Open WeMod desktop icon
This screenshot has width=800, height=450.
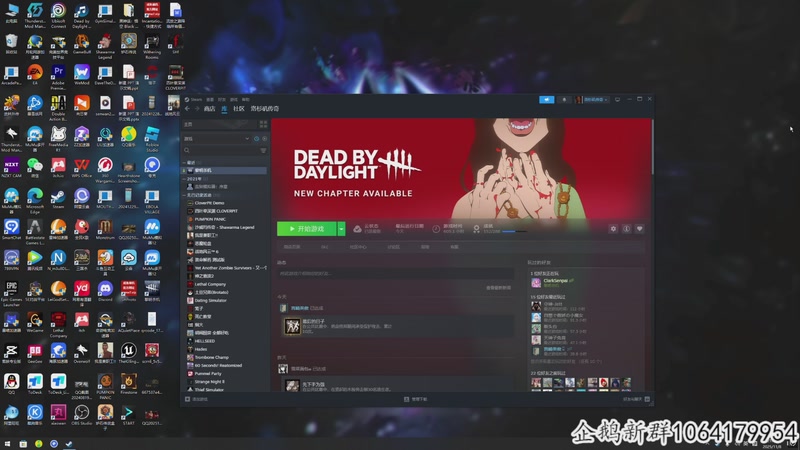(x=82, y=74)
